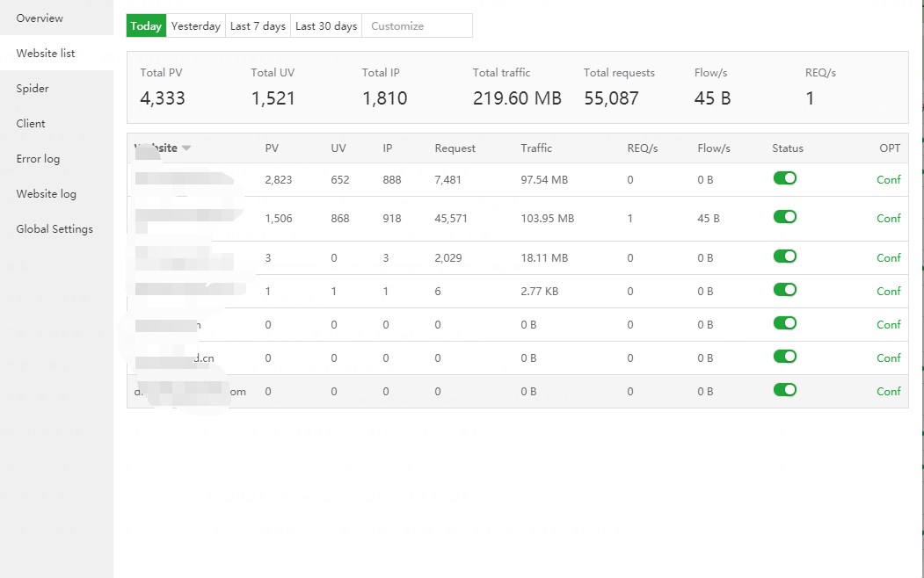The width and height of the screenshot is (924, 578).
Task: Open Global Settings
Action: pos(56,229)
